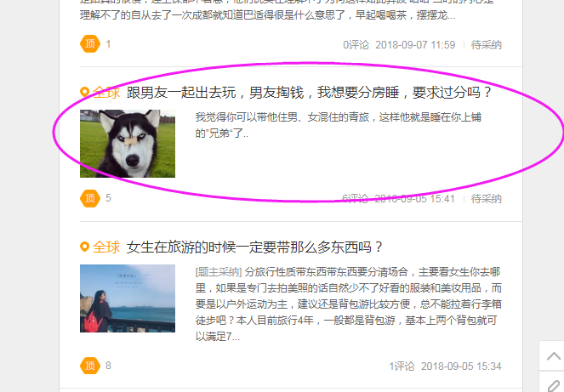The image size is (564, 392).
Task: Select the 全球 tag on boyfriend question
Action: click(106, 93)
